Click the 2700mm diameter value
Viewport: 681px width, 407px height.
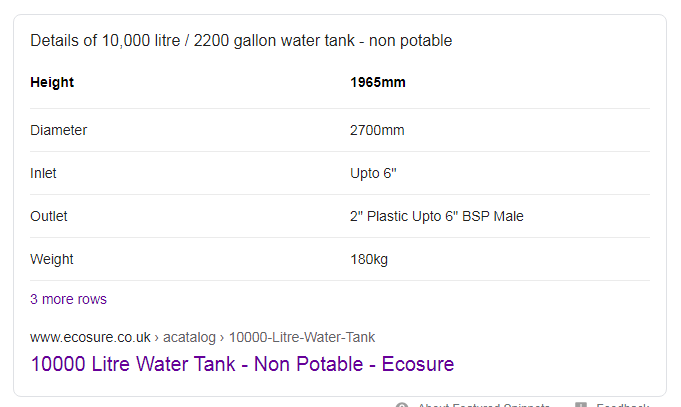pos(377,130)
